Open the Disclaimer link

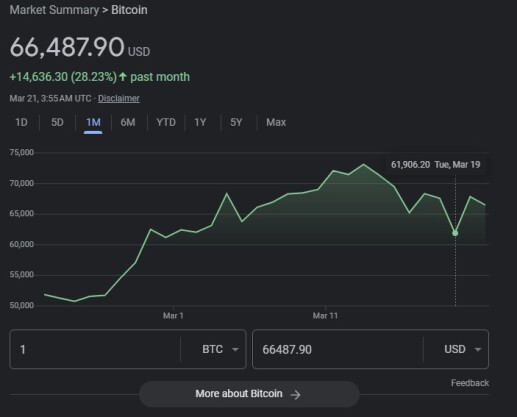[x=119, y=99]
